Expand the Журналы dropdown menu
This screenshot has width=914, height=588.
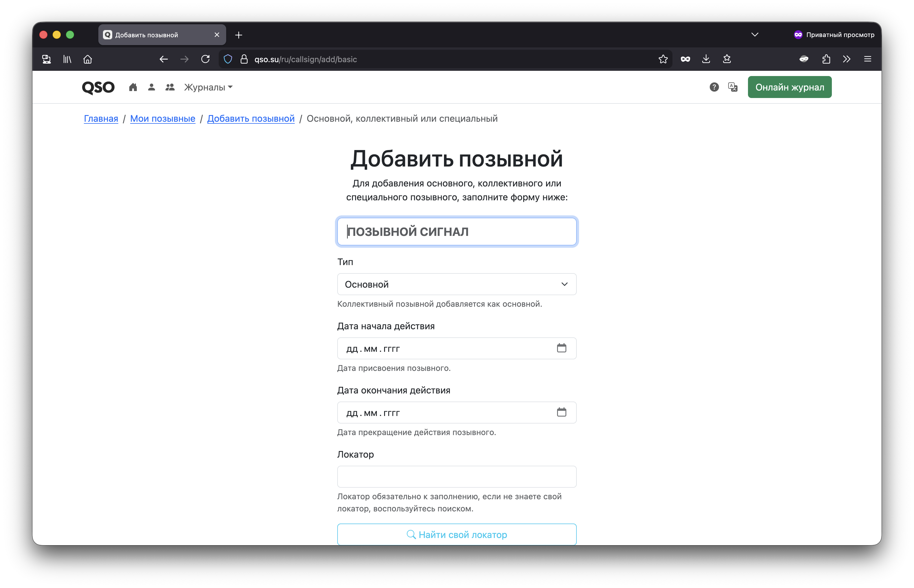coord(208,87)
